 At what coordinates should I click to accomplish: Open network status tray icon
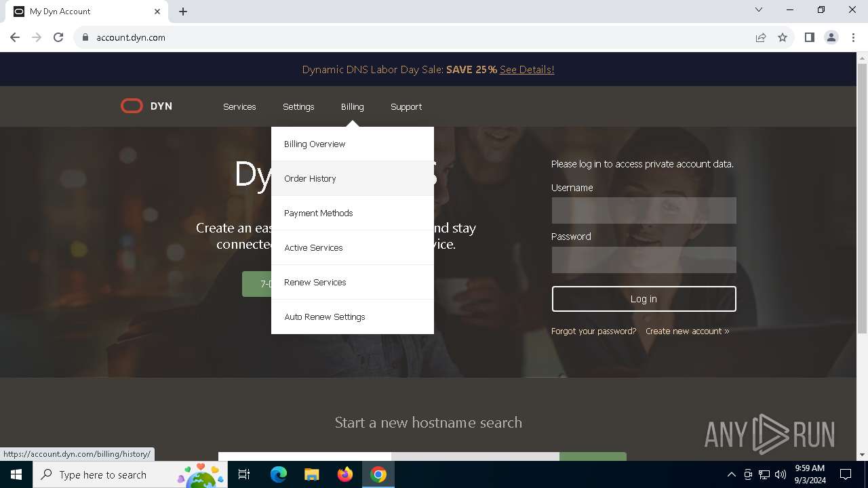(764, 474)
